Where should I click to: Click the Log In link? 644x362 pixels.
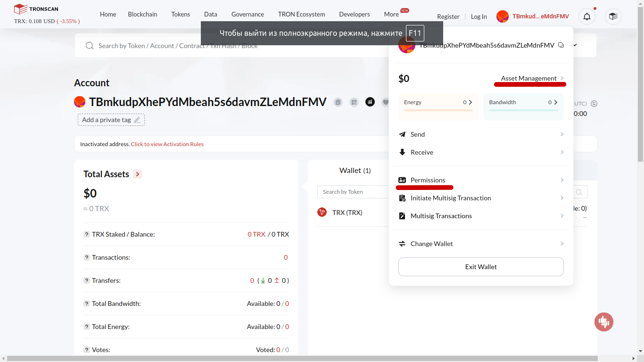pos(479,16)
